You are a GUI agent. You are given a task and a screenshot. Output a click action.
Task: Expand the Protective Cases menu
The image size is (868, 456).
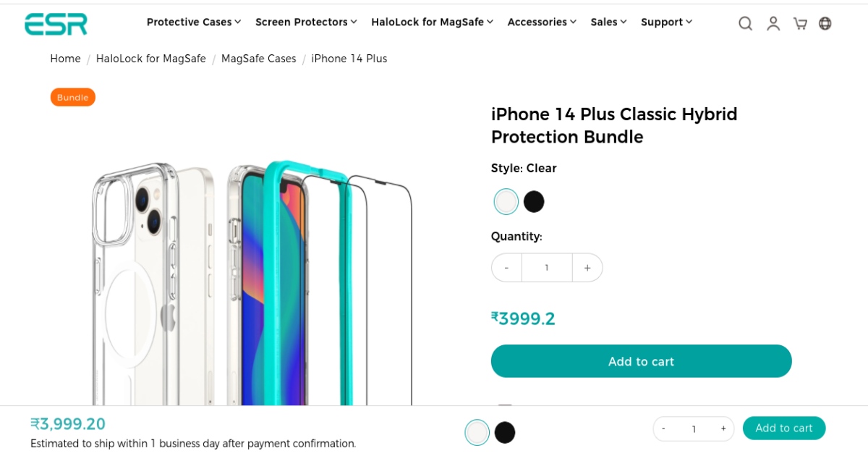[x=194, y=22]
